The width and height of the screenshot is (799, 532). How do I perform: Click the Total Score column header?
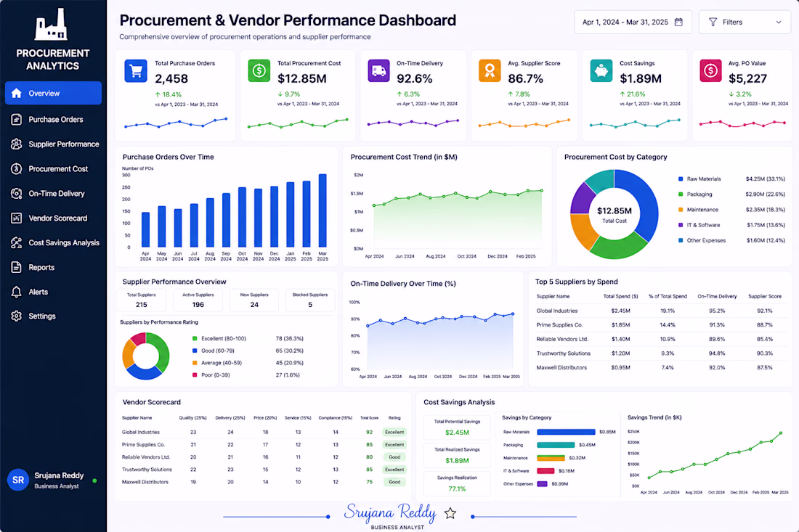pos(370,418)
